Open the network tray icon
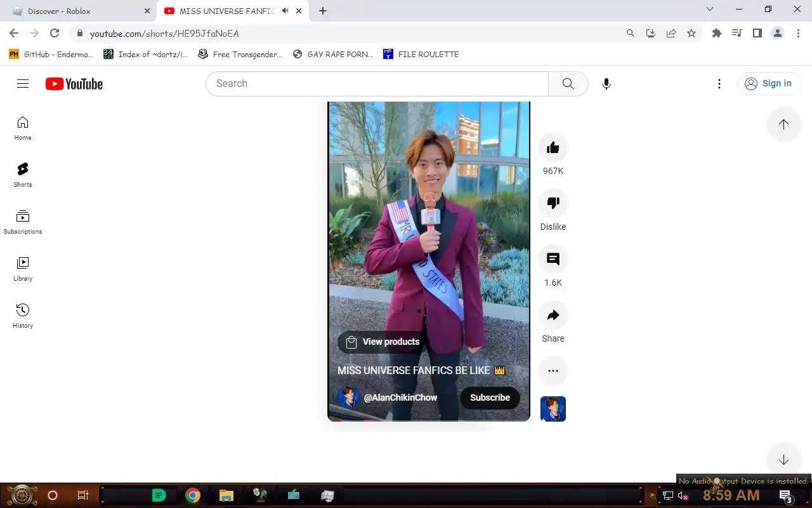This screenshot has width=812, height=508. (x=667, y=496)
